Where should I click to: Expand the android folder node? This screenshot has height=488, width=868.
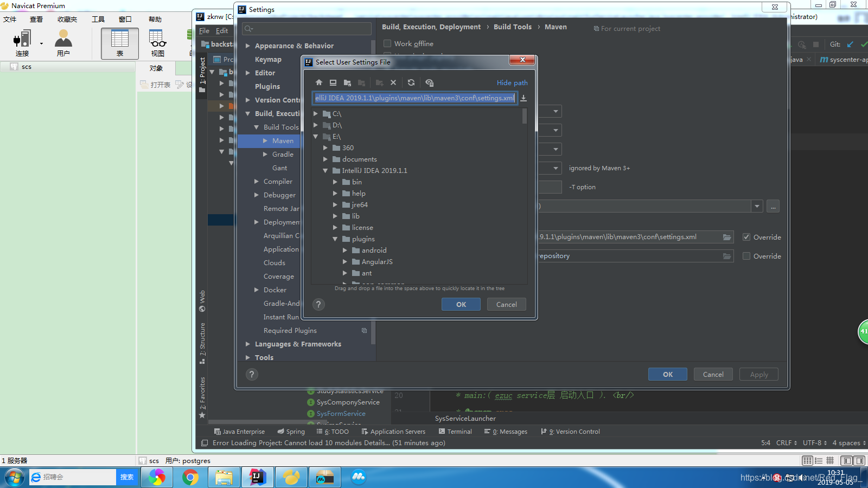click(x=345, y=251)
